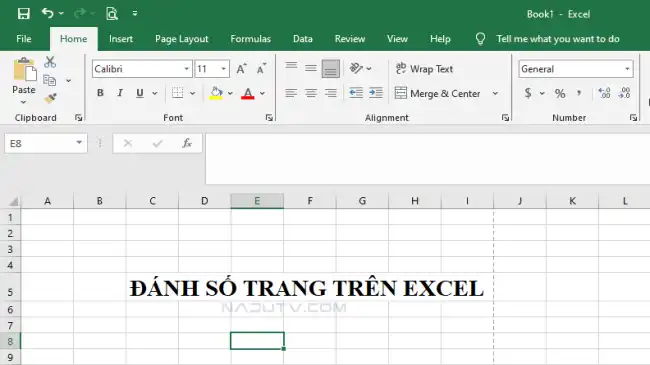Viewport: 650px width, 365px height.
Task: Click the Cut scissors icon
Action: pos(50,62)
